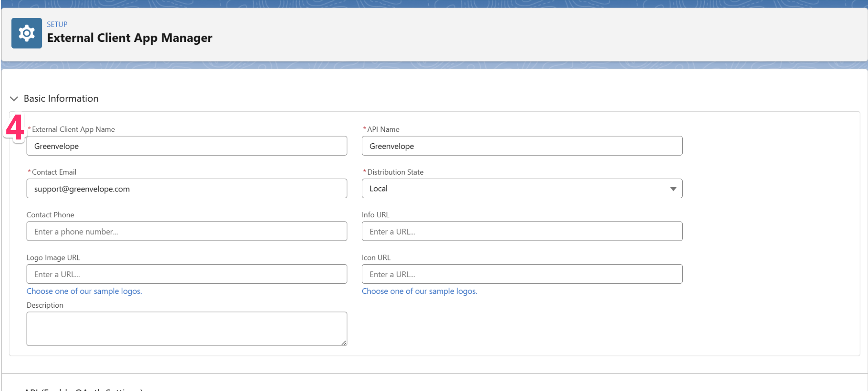Click the Contact Email input field
This screenshot has height=391, width=868.
click(x=187, y=189)
